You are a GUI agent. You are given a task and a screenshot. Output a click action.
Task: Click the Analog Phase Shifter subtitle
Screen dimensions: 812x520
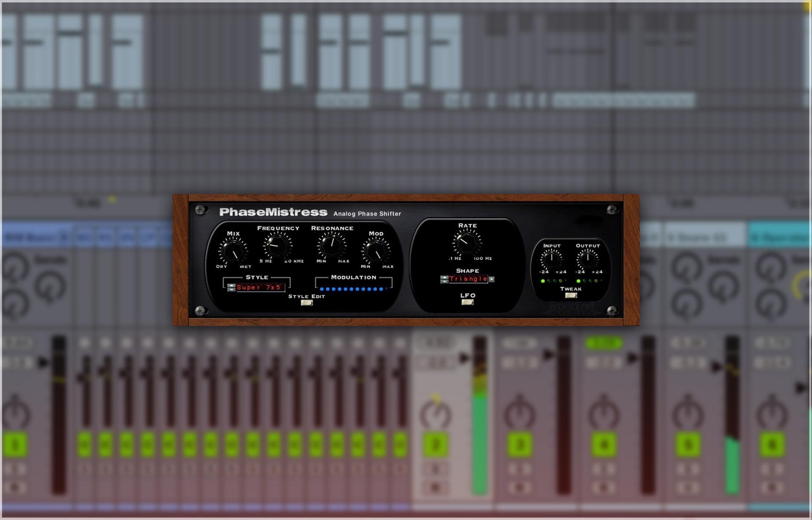pos(367,214)
